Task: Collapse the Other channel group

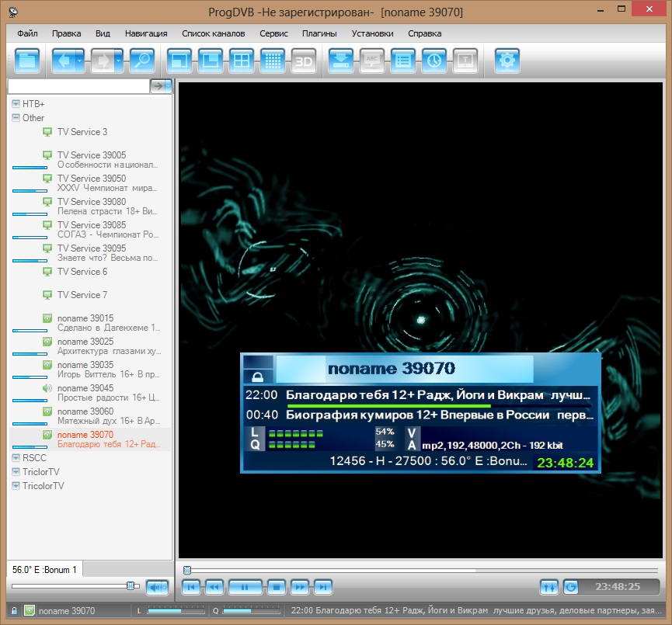Action: click(16, 118)
